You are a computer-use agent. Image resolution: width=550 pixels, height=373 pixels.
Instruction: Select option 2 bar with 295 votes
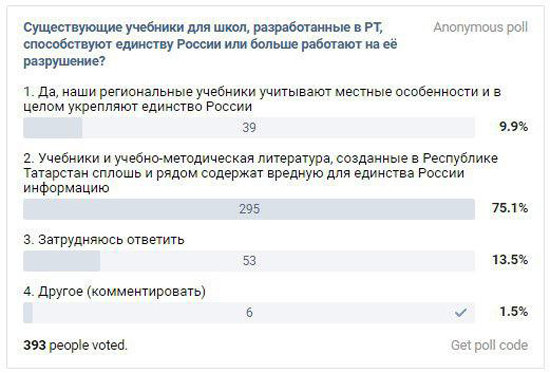(249, 209)
